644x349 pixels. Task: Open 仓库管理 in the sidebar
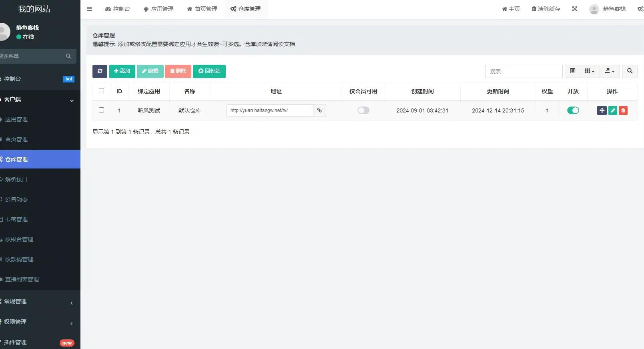40,159
